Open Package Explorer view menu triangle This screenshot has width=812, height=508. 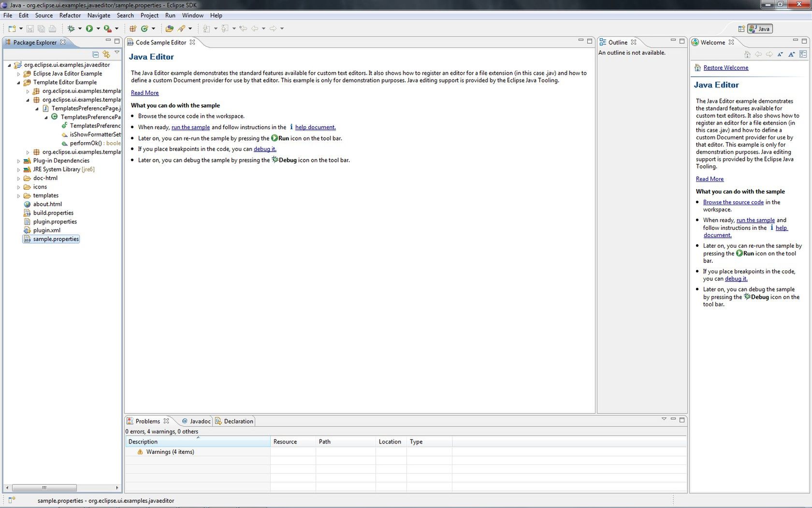pyautogui.click(x=117, y=52)
